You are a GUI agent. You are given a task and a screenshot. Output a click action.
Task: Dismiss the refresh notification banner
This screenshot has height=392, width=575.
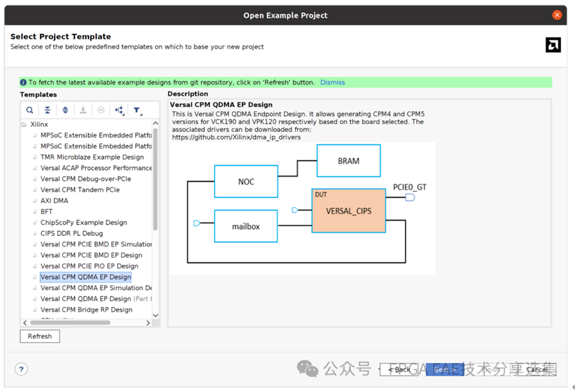point(332,82)
